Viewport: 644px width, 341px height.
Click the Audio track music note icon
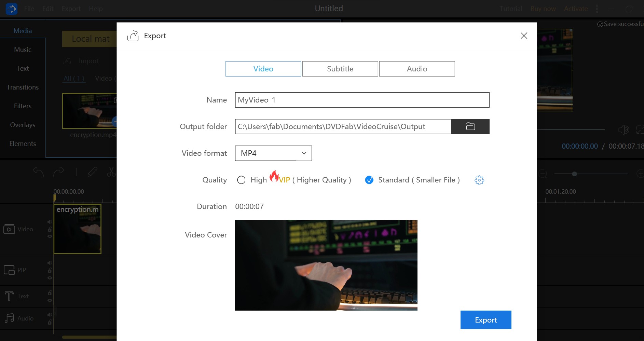click(9, 318)
